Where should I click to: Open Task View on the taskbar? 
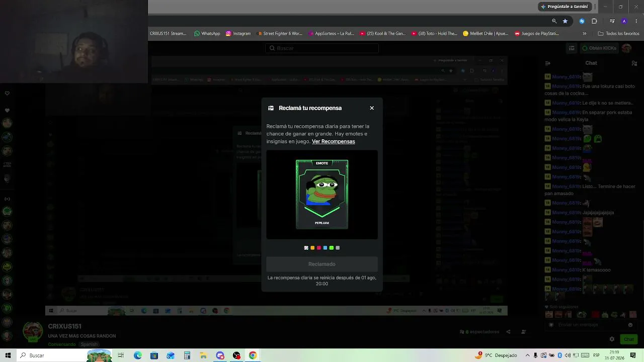click(121, 355)
